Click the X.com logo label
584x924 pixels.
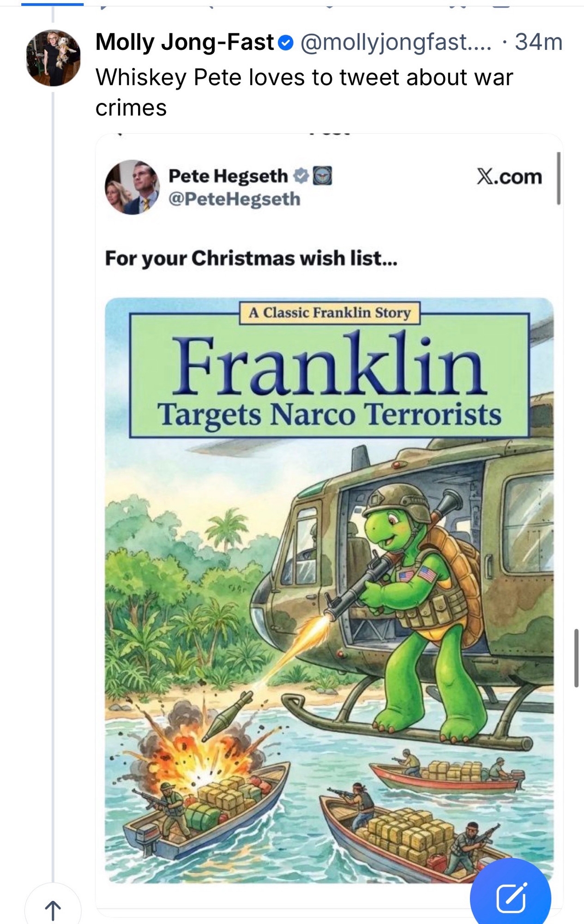point(509,177)
